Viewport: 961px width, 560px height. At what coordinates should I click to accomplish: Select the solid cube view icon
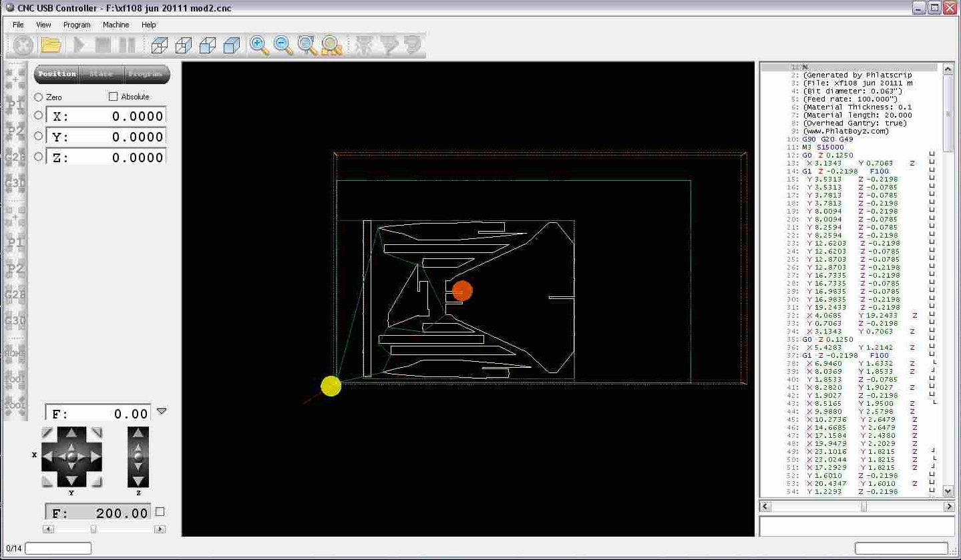pyautogui.click(x=232, y=45)
